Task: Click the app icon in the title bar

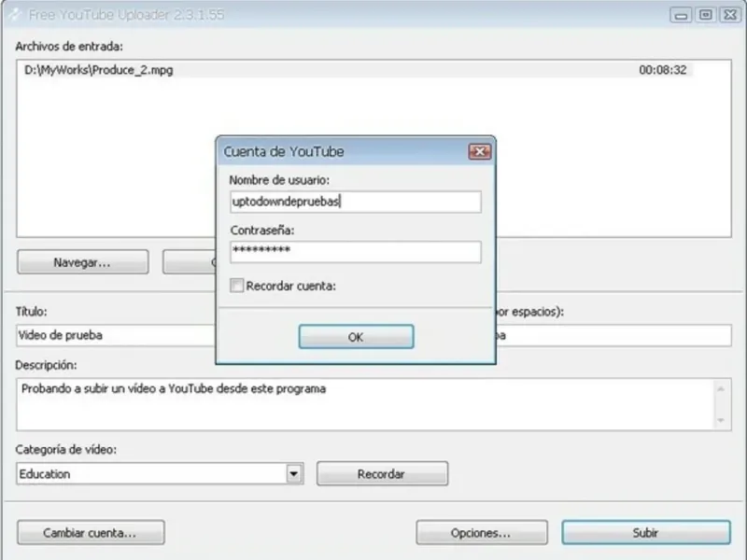Action: coord(15,14)
